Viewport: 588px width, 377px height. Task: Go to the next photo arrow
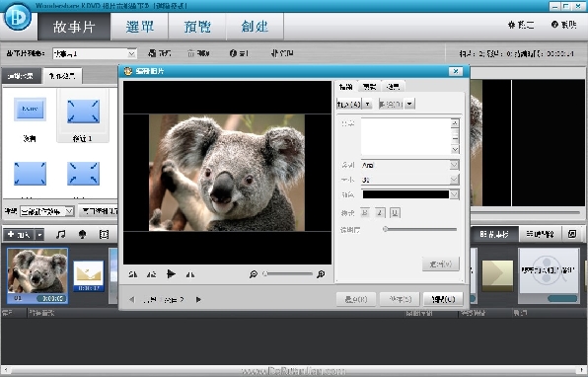coord(198,299)
